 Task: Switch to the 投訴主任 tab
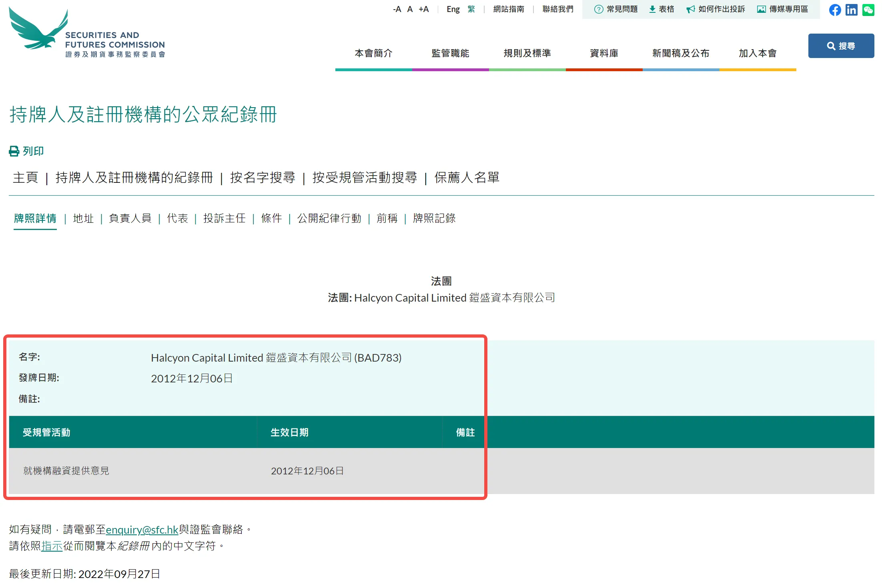(225, 218)
